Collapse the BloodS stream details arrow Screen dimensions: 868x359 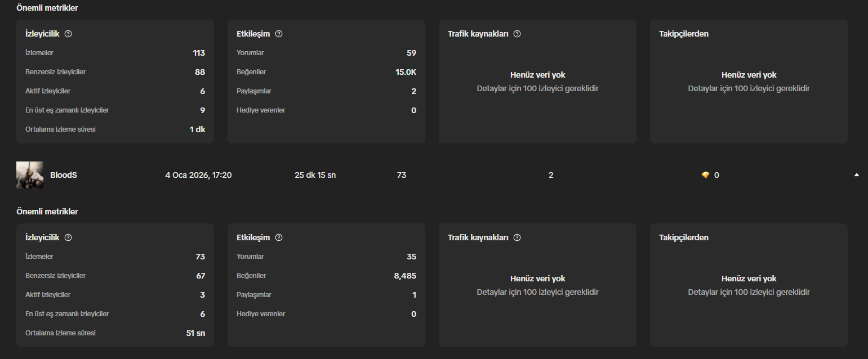pyautogui.click(x=857, y=175)
